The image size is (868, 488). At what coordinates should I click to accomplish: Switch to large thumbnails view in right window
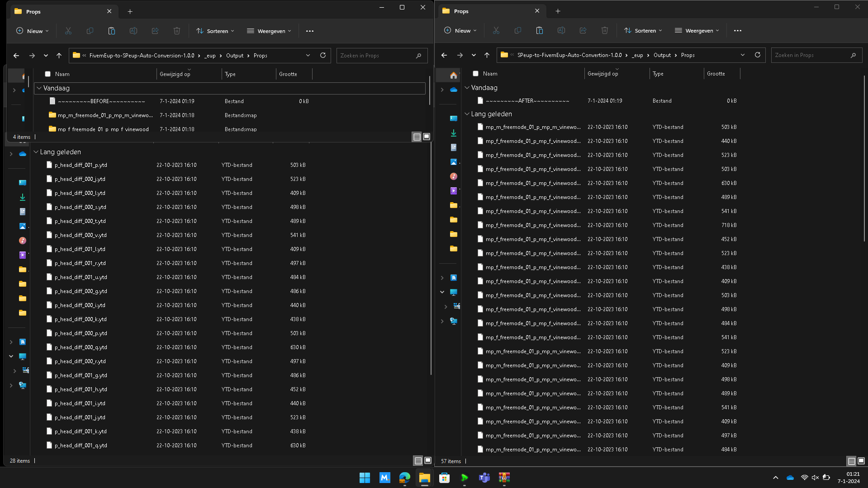861,461
